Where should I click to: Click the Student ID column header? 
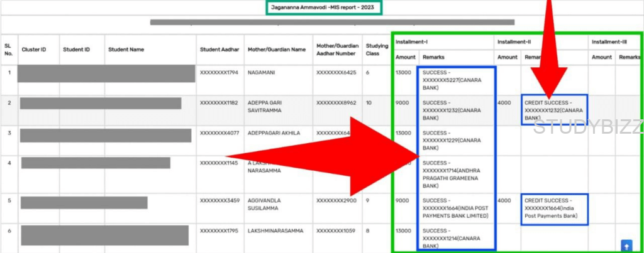point(76,49)
